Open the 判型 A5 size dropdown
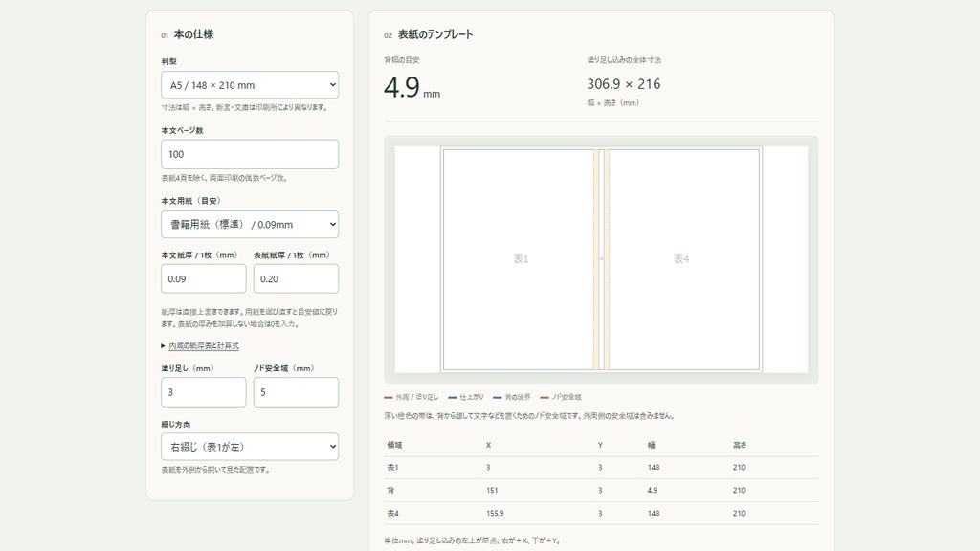This screenshot has width=980, height=551. 250,85
